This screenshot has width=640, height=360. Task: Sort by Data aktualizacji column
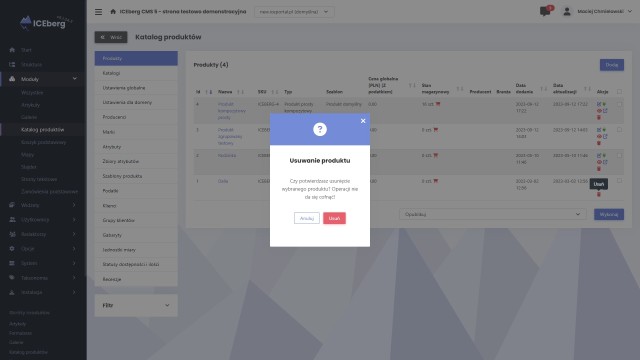pyautogui.click(x=587, y=89)
